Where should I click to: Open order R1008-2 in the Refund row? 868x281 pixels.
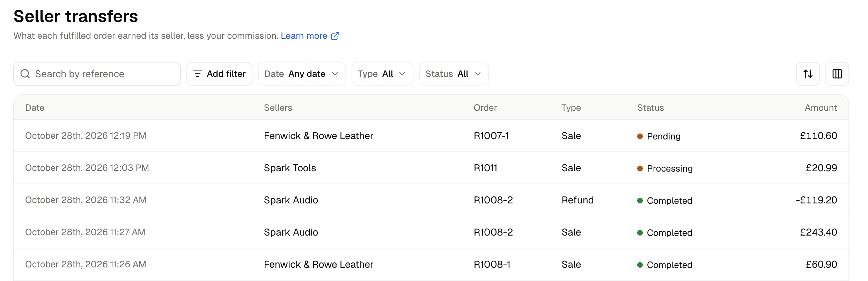[x=493, y=200]
